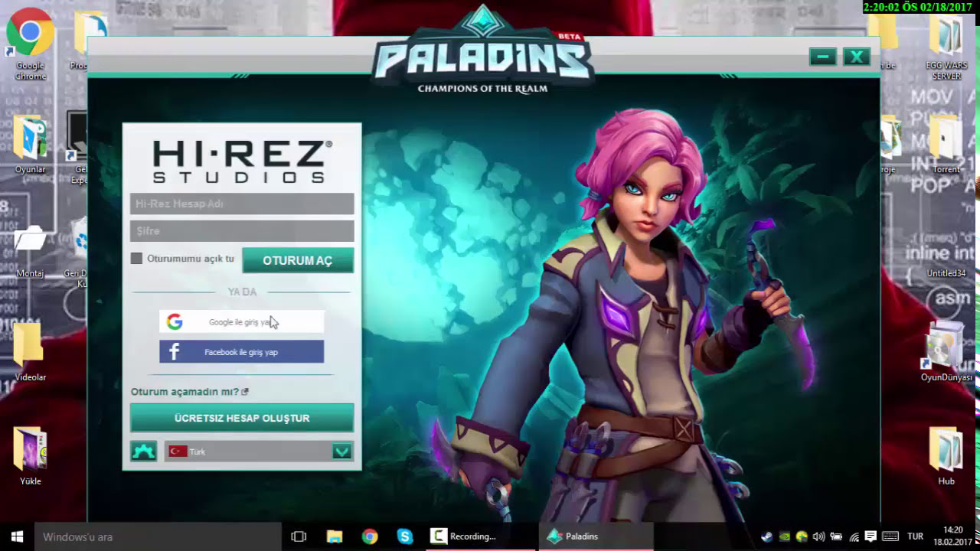The width and height of the screenshot is (980, 551).
Task: Click the Şifre password field
Action: point(242,230)
